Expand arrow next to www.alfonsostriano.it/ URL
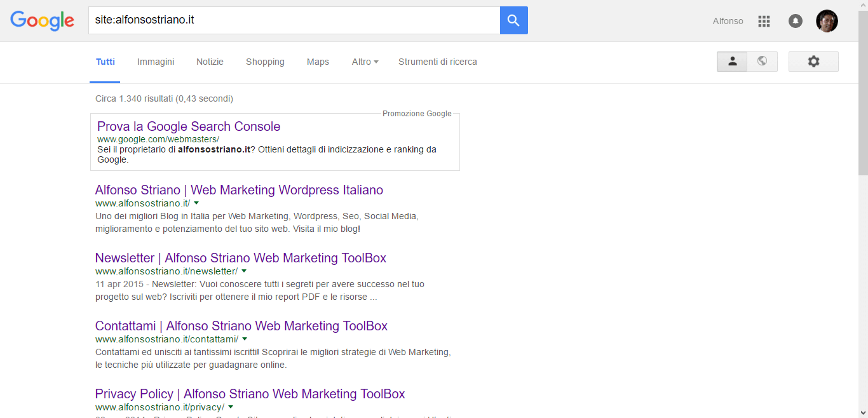 pos(196,203)
